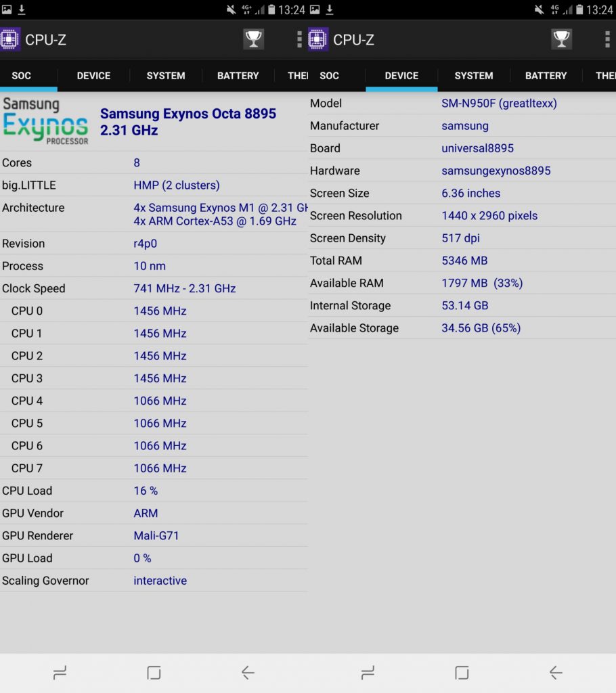Tap the CPU-Z app icon on right screen
The height and width of the screenshot is (693, 616).
click(x=317, y=39)
